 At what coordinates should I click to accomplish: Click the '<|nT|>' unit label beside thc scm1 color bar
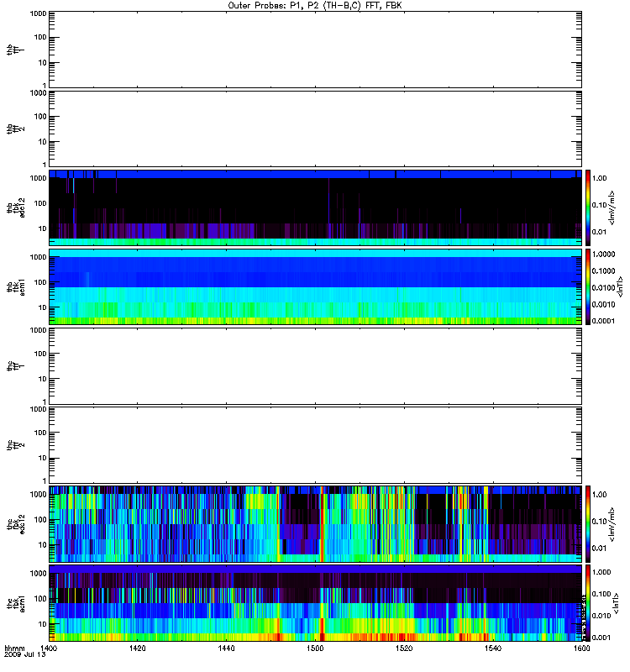tap(617, 603)
